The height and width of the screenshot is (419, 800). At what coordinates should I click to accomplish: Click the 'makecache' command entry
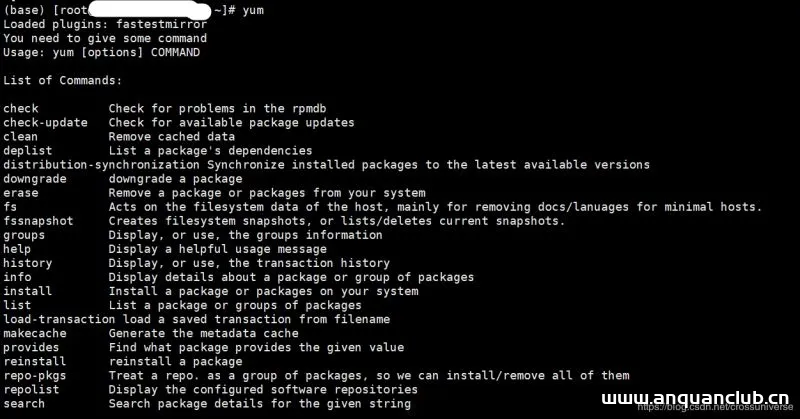[x=35, y=333]
